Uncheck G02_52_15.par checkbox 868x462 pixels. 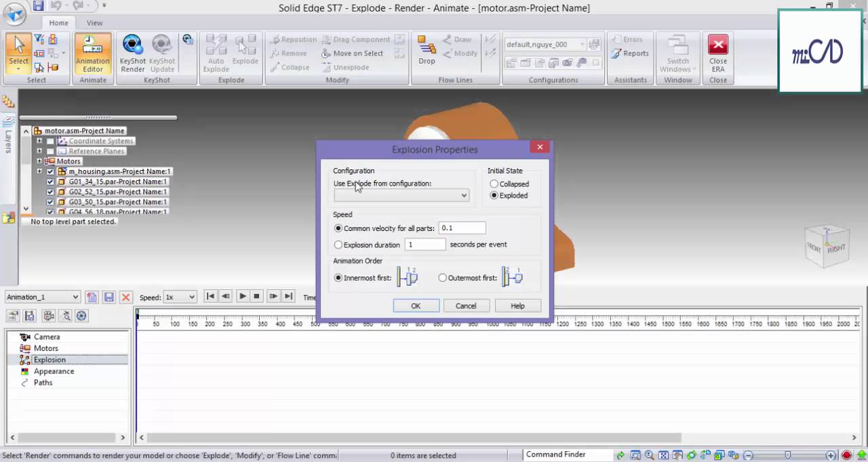(x=50, y=192)
